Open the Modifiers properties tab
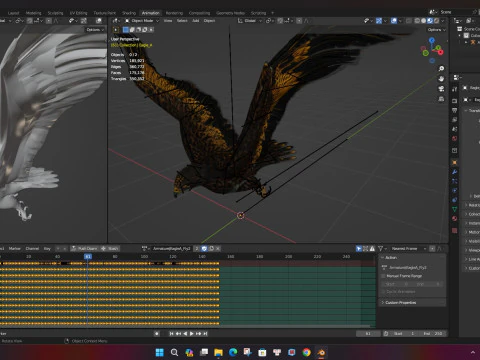Screen dimensions: 480x360 pyautogui.click(x=455, y=172)
